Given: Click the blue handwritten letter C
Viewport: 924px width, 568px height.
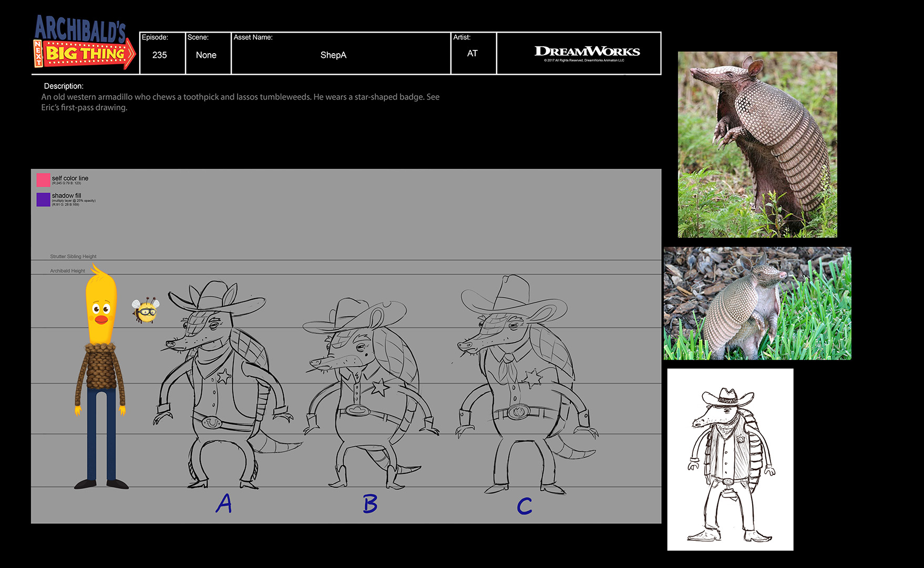Looking at the screenshot, I should coord(524,506).
